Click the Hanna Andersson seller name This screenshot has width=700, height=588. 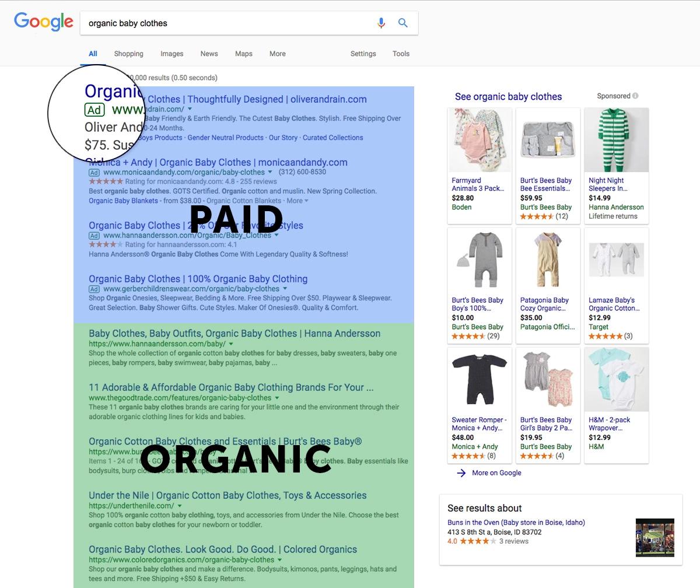click(616, 207)
